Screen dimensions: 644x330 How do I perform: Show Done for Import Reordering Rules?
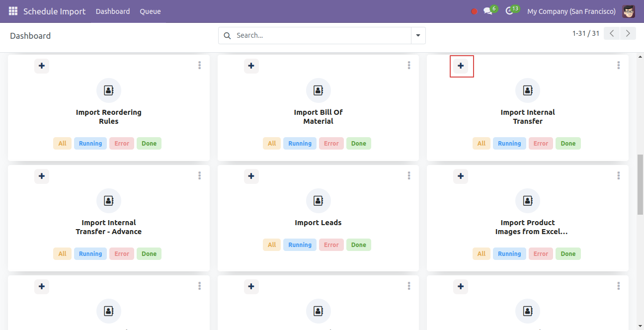[x=149, y=143]
